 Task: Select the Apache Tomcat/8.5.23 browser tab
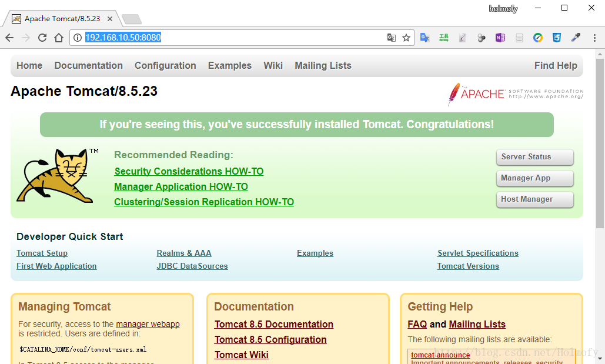coord(62,19)
